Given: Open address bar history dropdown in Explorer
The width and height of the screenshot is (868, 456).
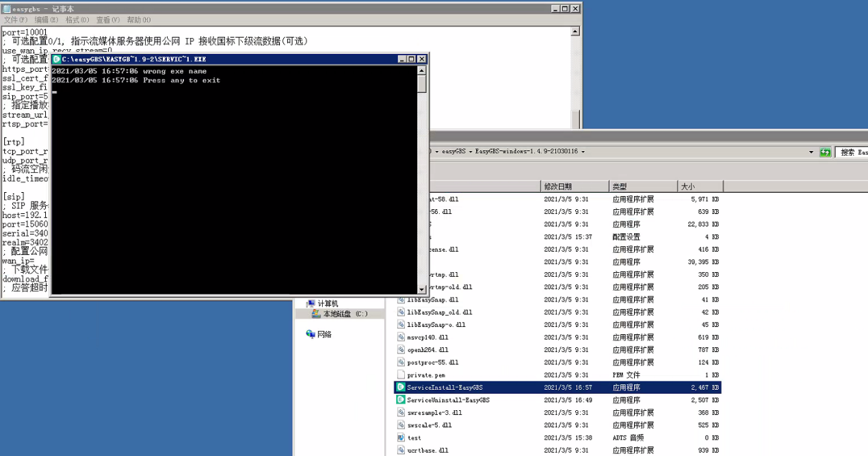Looking at the screenshot, I should click(x=811, y=152).
